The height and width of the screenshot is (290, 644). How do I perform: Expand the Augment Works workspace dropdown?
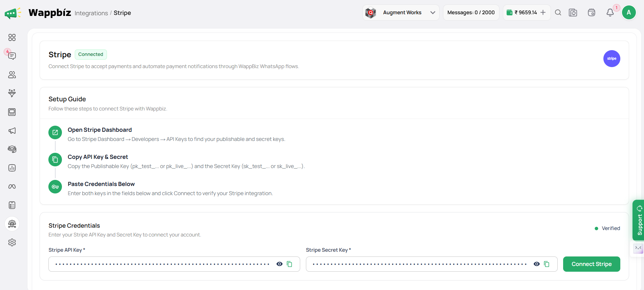pos(401,13)
